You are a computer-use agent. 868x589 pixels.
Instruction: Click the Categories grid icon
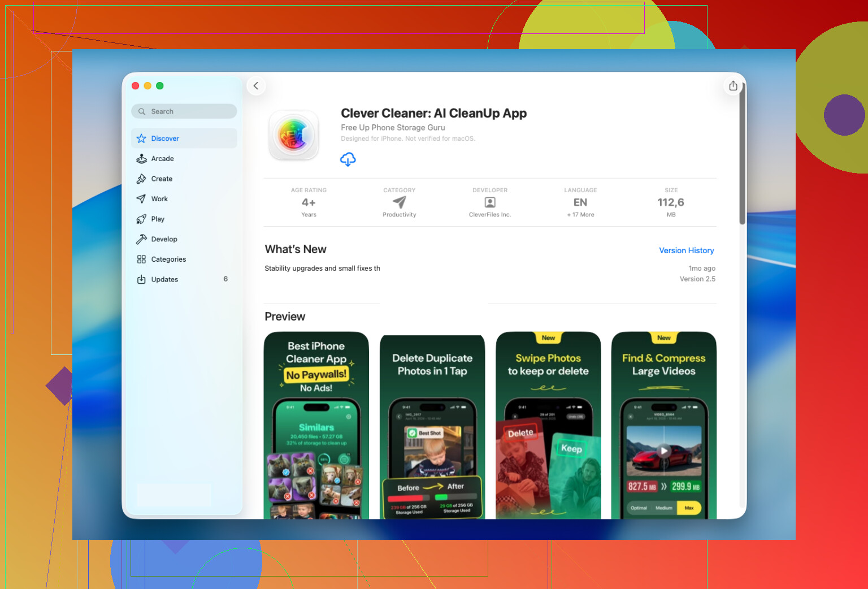click(x=141, y=259)
